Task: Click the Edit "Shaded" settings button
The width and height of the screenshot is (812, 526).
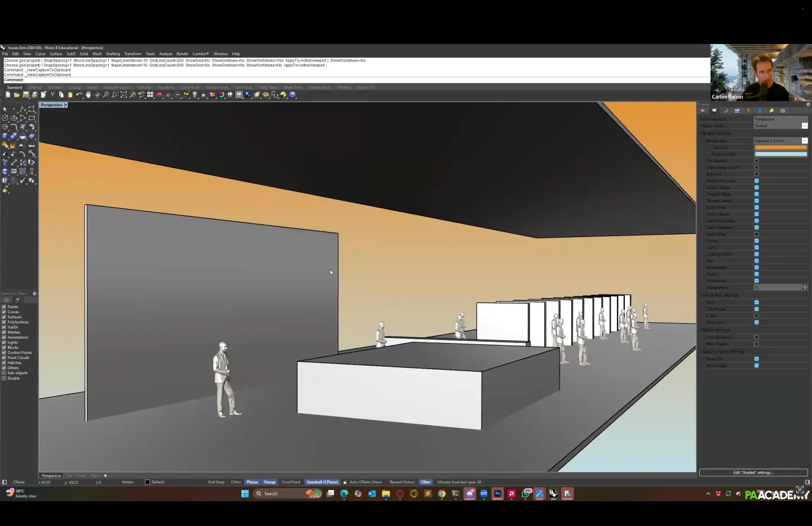Action: pyautogui.click(x=753, y=472)
